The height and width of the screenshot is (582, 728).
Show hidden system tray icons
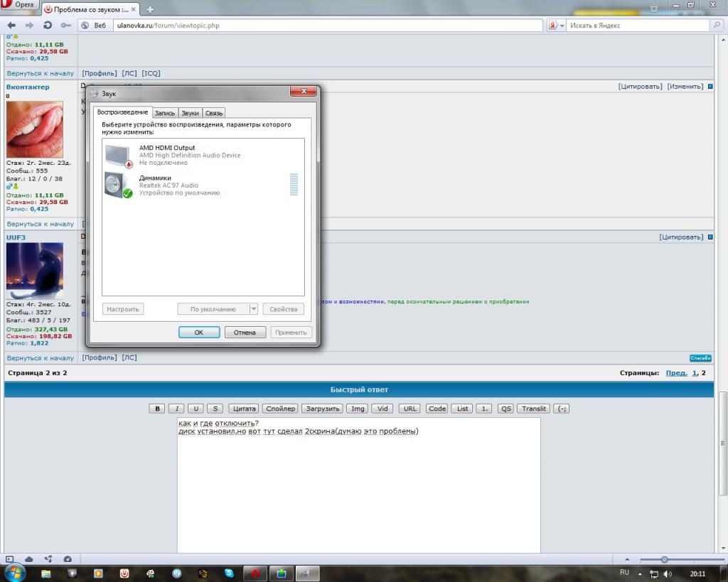(640, 573)
